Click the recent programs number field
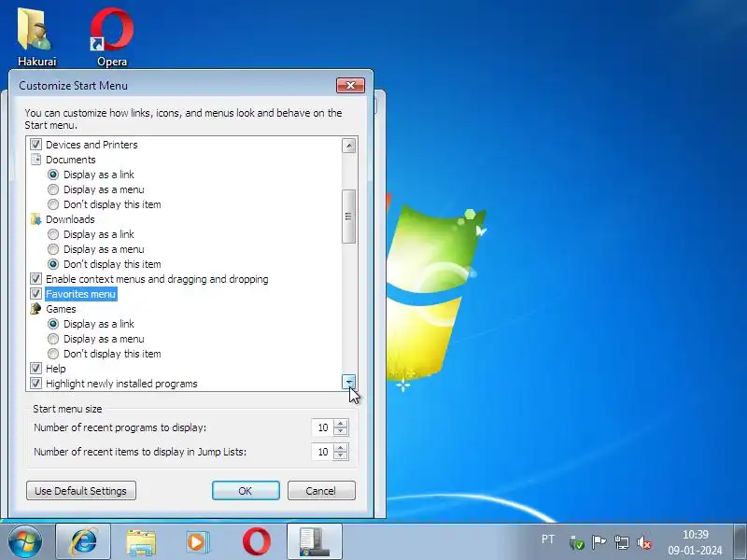 [x=322, y=427]
